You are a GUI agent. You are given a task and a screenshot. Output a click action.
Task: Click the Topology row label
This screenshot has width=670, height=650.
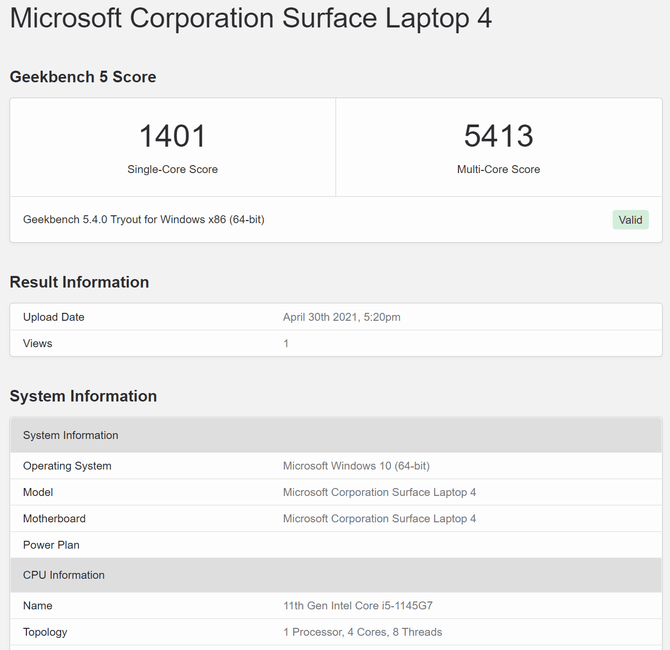(45, 632)
